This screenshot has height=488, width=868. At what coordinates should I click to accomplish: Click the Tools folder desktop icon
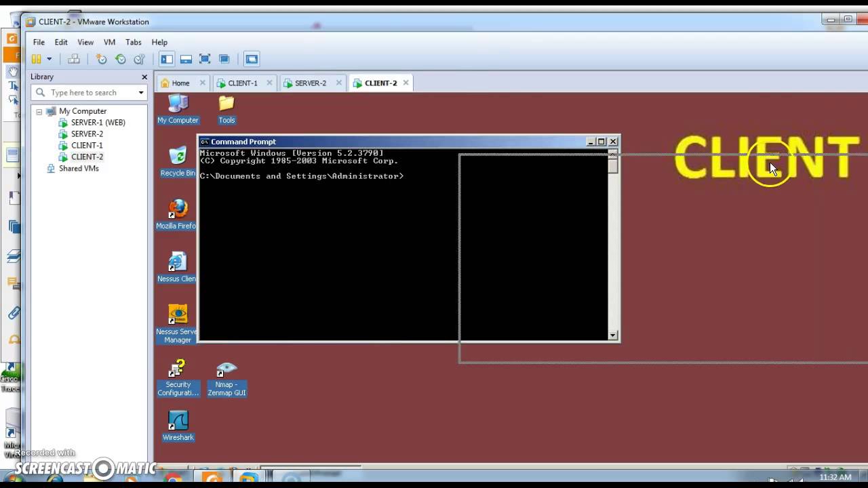click(226, 109)
